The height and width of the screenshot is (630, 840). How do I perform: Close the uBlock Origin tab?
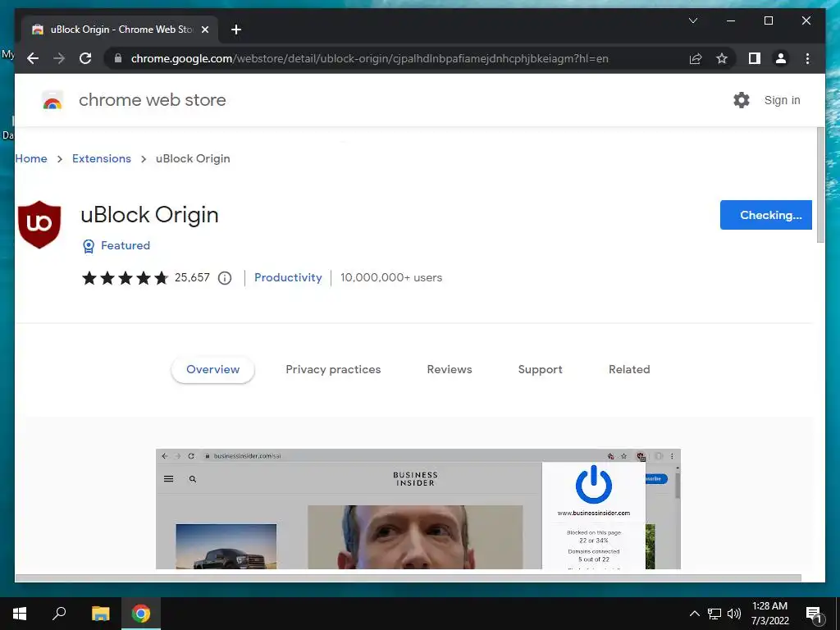tap(204, 30)
